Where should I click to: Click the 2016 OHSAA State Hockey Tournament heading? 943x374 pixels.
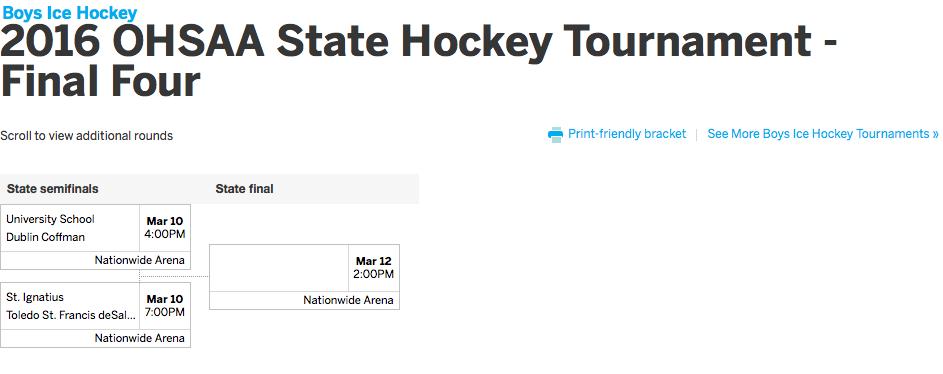coord(419,62)
